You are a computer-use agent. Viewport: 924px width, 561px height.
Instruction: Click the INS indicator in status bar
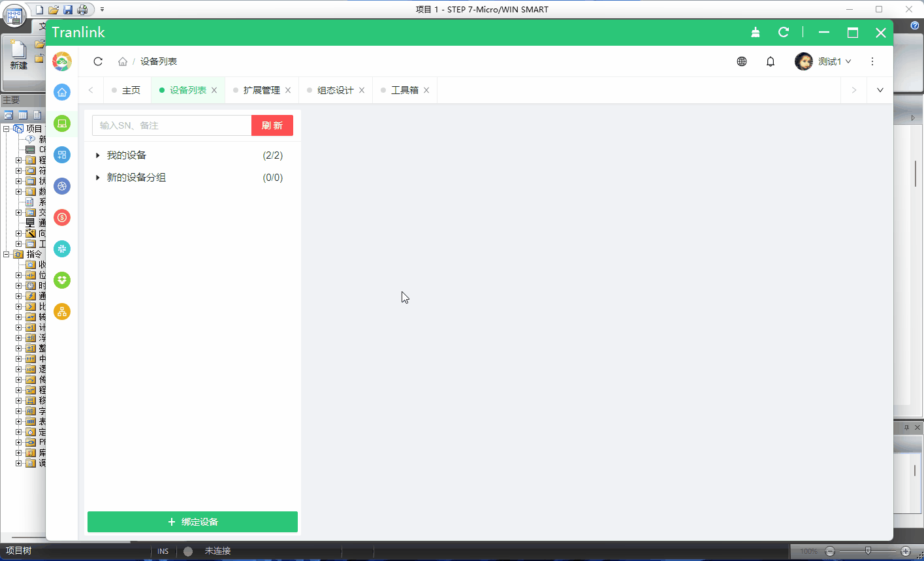click(x=163, y=551)
